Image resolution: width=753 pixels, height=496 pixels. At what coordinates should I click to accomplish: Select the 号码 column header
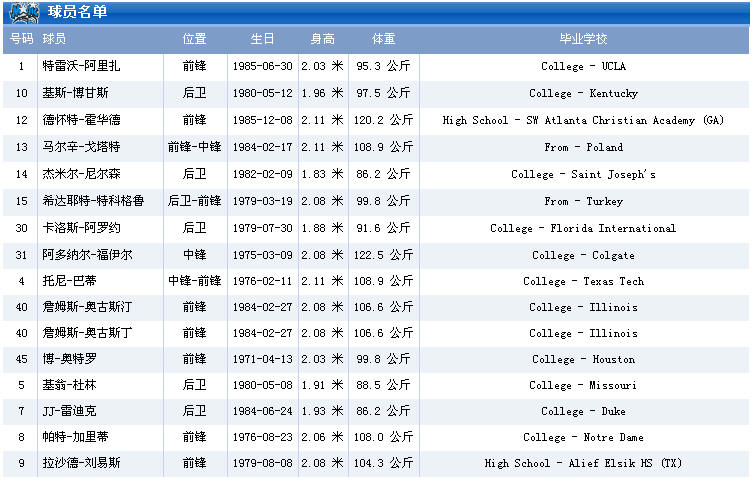pos(22,39)
